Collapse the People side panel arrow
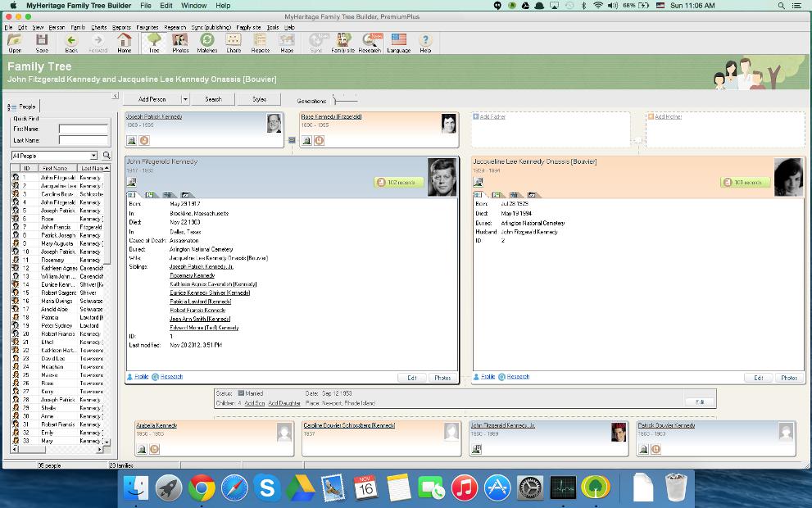The image size is (812, 508). (115, 96)
